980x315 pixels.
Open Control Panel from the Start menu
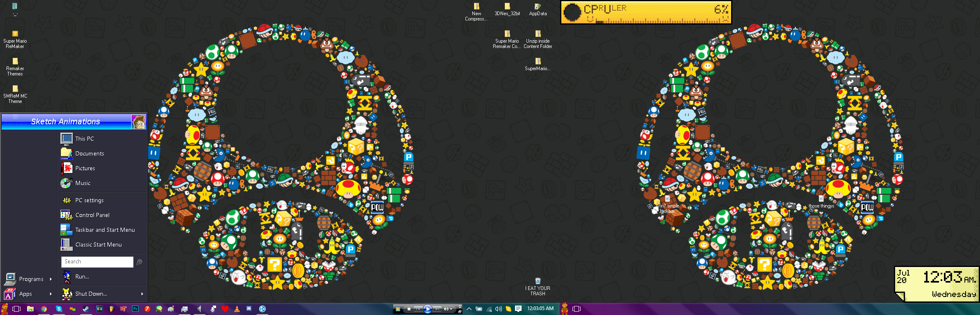tap(92, 215)
